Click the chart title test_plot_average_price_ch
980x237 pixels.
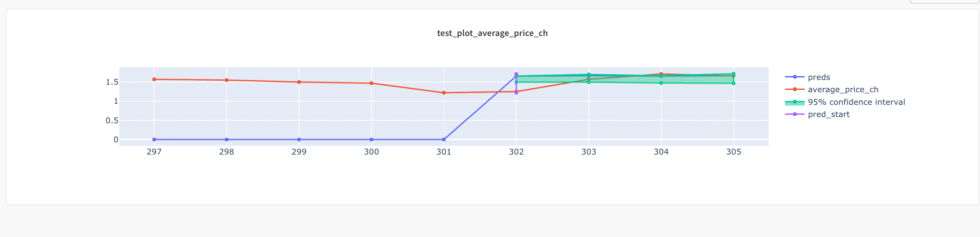[492, 33]
